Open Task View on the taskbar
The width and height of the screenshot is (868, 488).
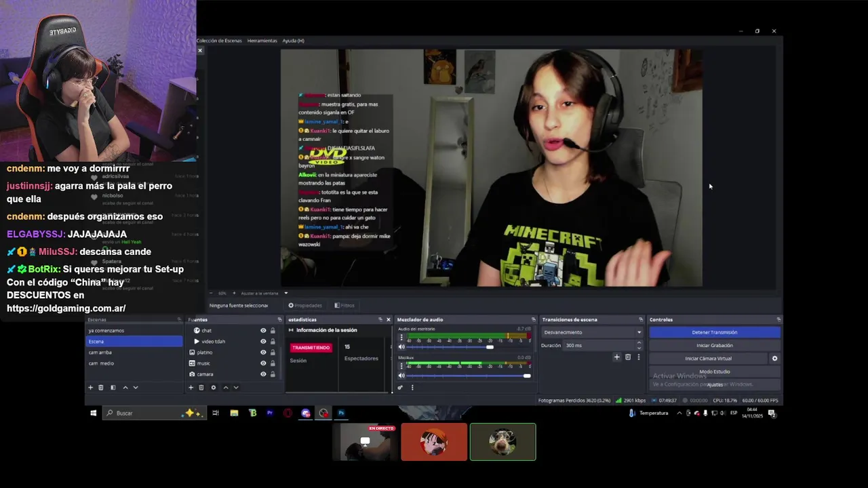(x=216, y=413)
